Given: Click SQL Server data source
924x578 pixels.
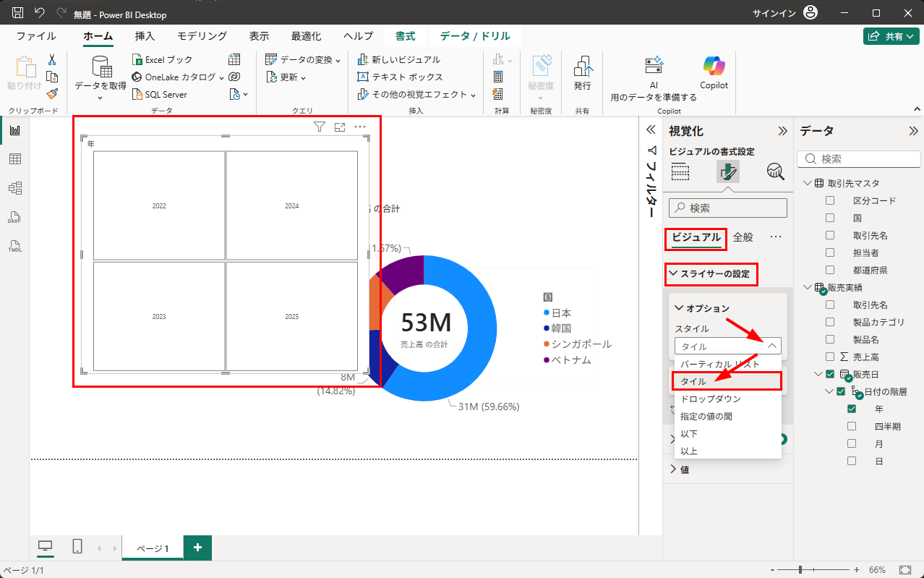Looking at the screenshot, I should coord(160,94).
